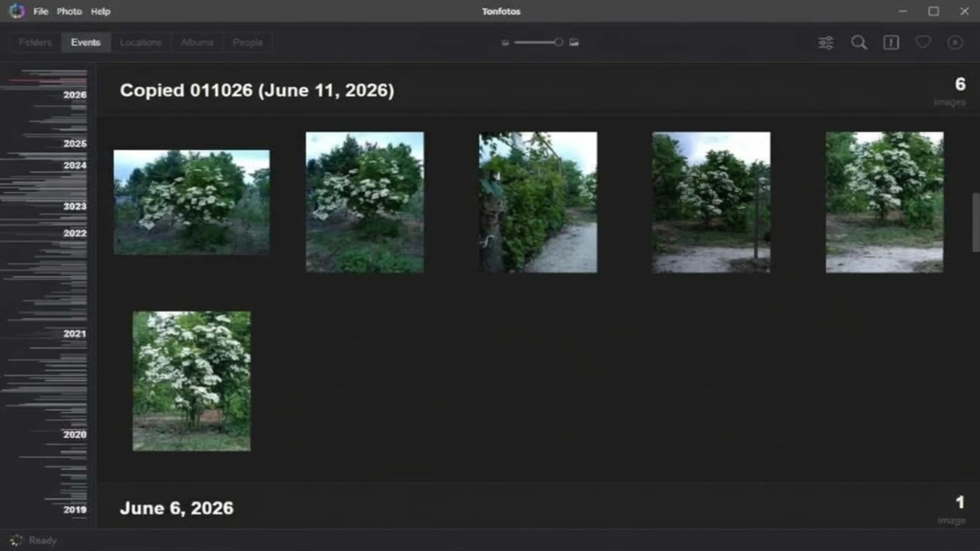Jump to 2021 in the timeline
This screenshot has width=980, height=551.
75,334
